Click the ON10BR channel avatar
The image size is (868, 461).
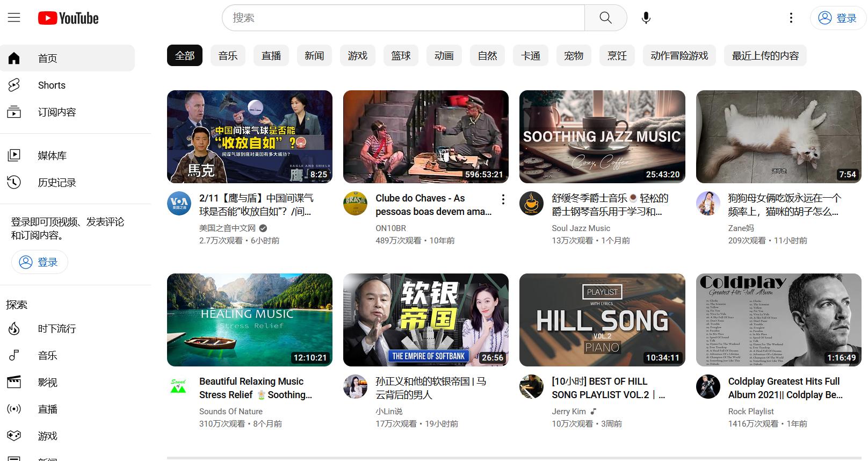click(x=355, y=204)
